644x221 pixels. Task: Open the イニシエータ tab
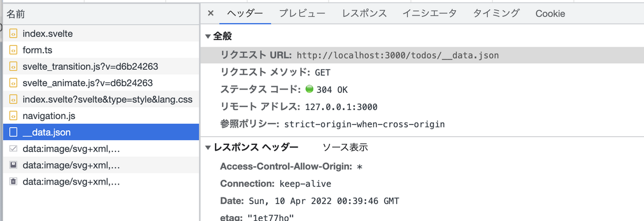tap(430, 13)
